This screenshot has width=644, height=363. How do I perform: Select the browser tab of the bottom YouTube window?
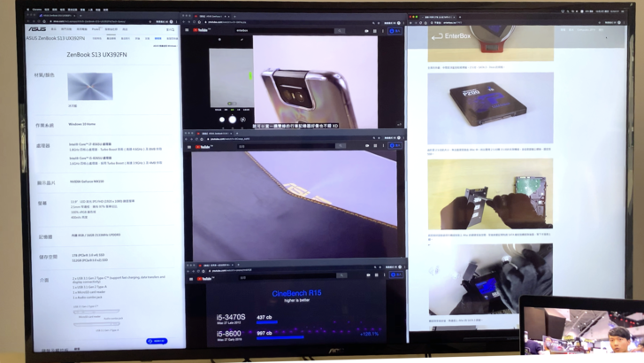(218, 265)
